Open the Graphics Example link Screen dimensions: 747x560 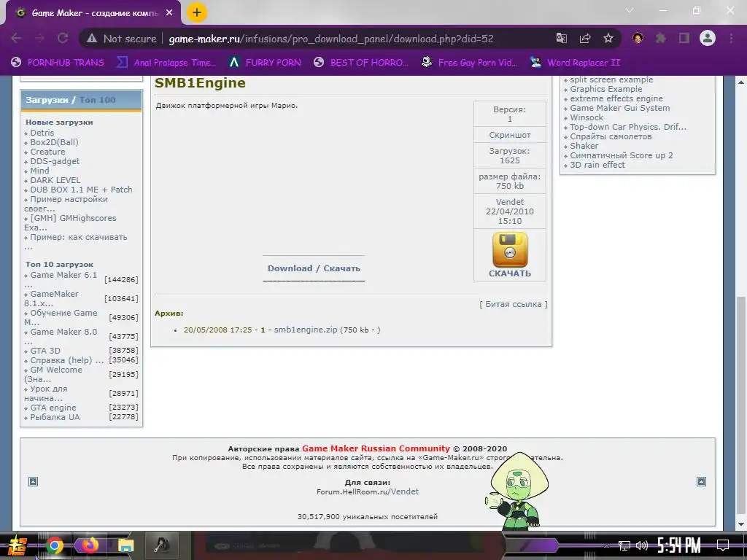pyautogui.click(x=606, y=89)
